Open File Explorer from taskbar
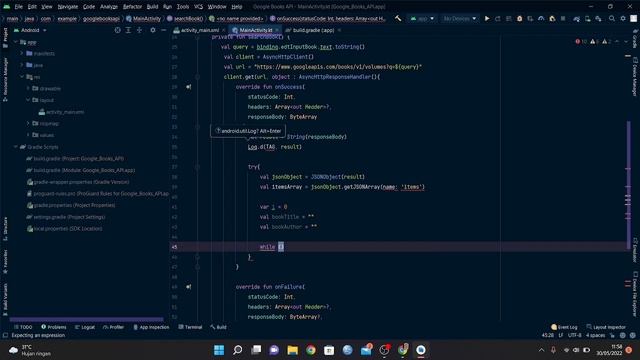Image resolution: width=640 pixels, height=360 pixels. click(293, 350)
